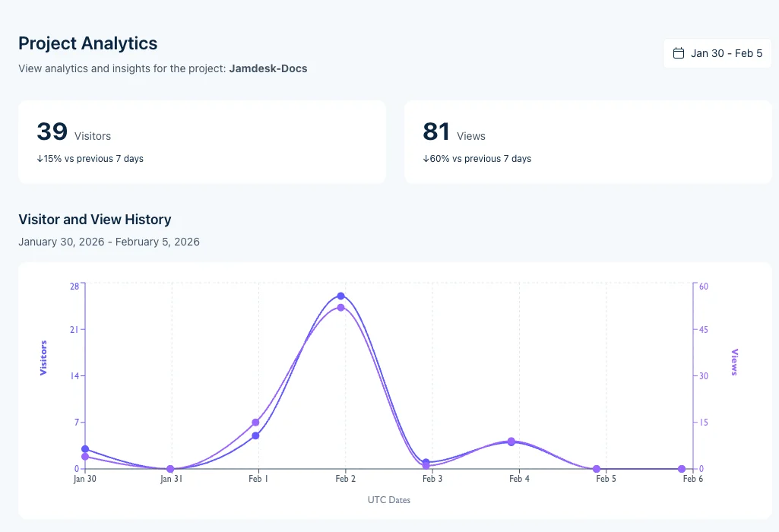779x532 pixels.
Task: Click the calendar icon in the date picker
Action: (679, 53)
